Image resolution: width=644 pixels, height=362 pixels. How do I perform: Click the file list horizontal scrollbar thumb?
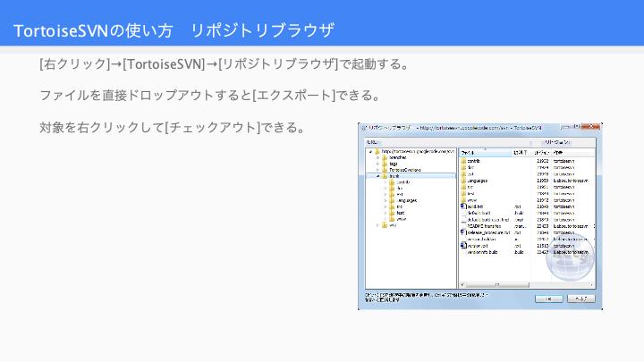pyautogui.click(x=497, y=284)
